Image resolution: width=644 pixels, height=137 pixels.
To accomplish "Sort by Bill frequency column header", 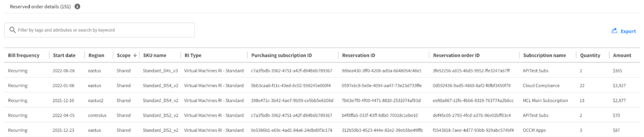I will coord(24,55).
